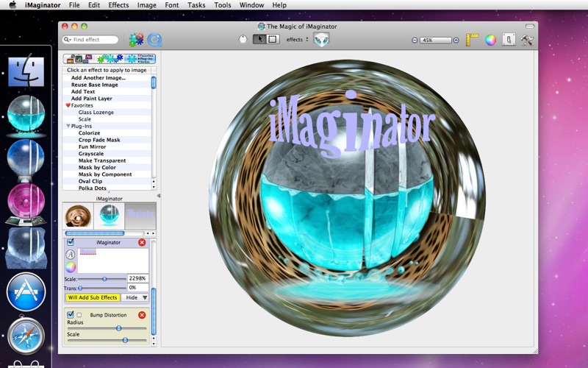This screenshot has width=588, height=368.
Task: Open the yellow ruler tool
Action: coord(472,40)
